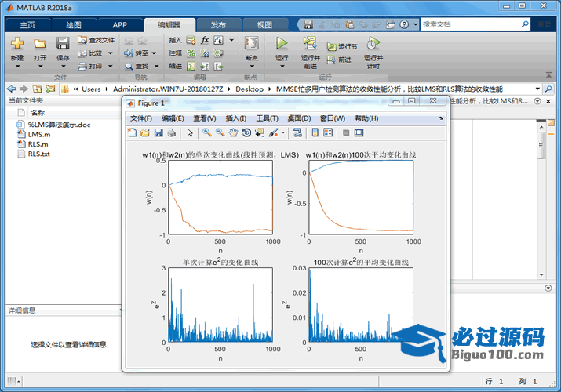Select LMS.m in current folder

(x=39, y=134)
